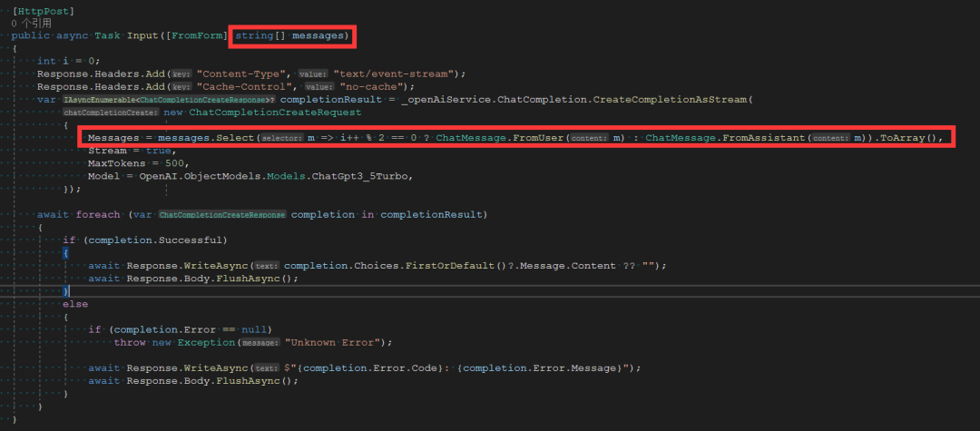Select the '500' MaxTokens value
The width and height of the screenshot is (980, 431).
173,163
